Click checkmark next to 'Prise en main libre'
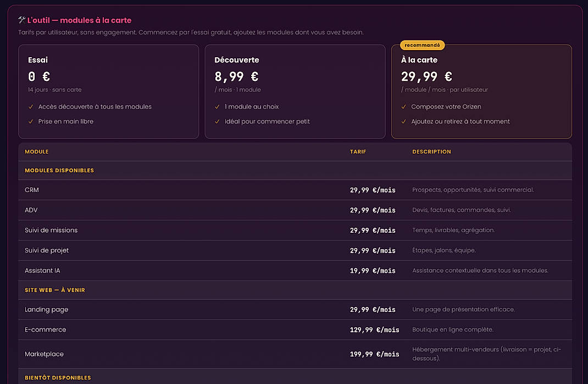The width and height of the screenshot is (588, 384). click(x=31, y=122)
